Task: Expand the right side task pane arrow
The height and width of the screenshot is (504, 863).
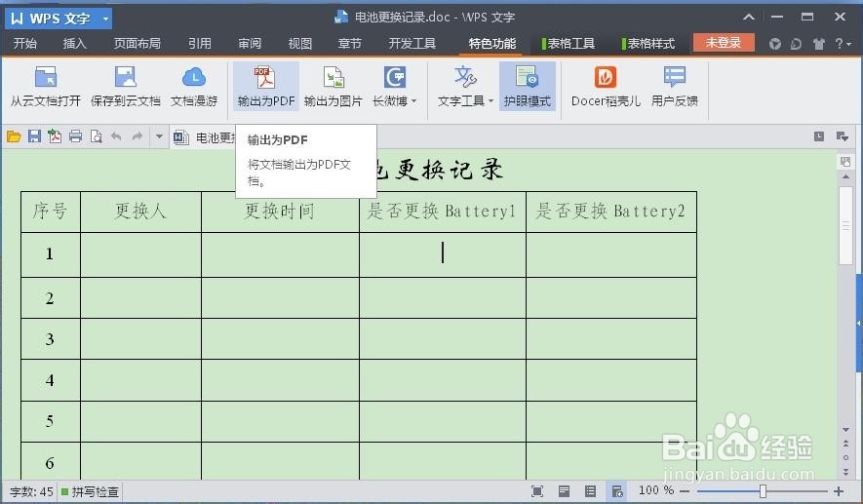Action: [859, 323]
